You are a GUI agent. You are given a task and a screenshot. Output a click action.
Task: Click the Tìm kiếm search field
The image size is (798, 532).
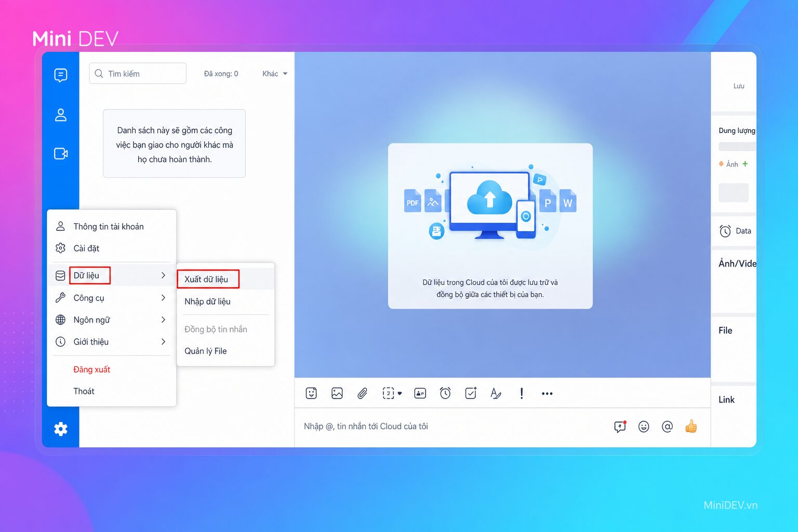[x=138, y=73]
